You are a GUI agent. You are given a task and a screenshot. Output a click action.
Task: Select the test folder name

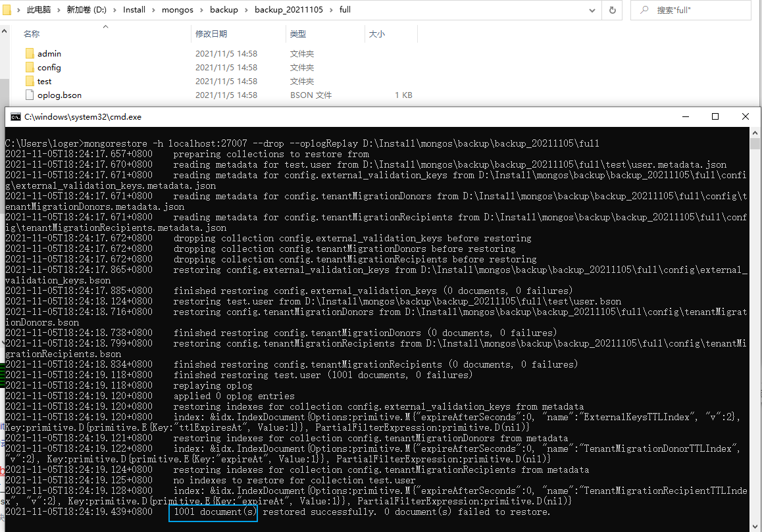coord(44,81)
